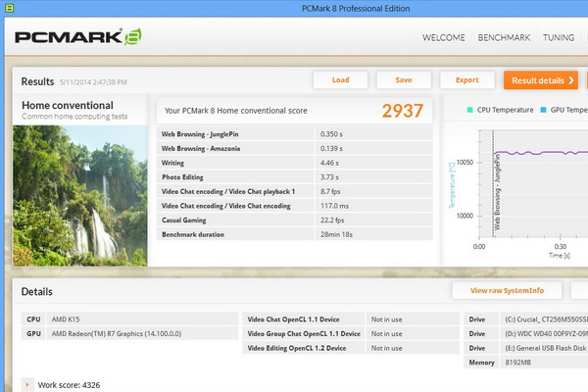This screenshot has height=392, width=588.
Task: Click the Crucial C: drive entry
Action: tap(546, 319)
